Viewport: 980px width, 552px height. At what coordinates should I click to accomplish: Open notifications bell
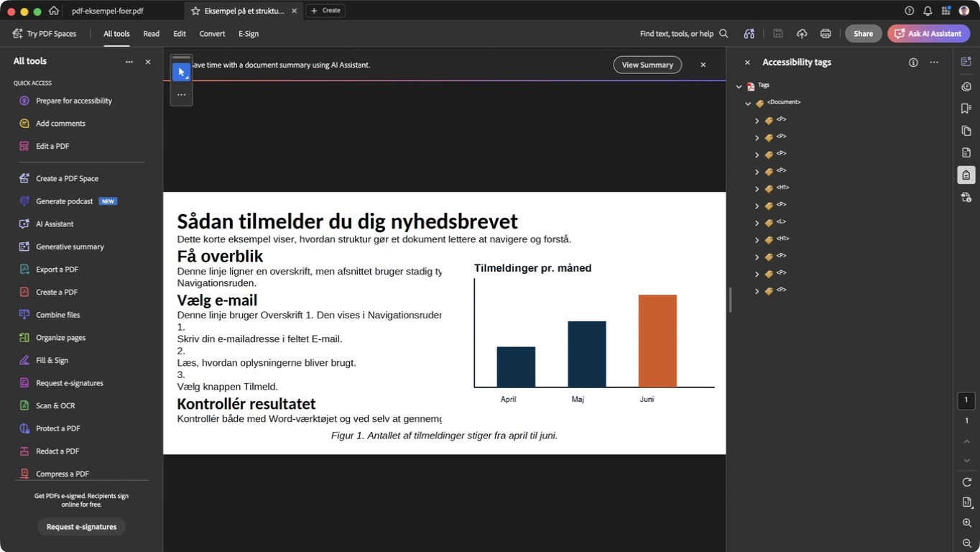click(928, 11)
